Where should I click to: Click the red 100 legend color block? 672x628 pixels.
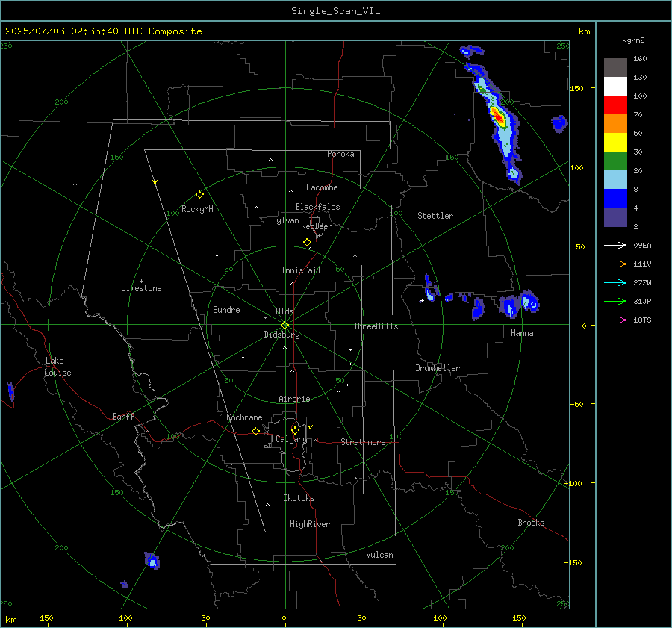(615, 105)
